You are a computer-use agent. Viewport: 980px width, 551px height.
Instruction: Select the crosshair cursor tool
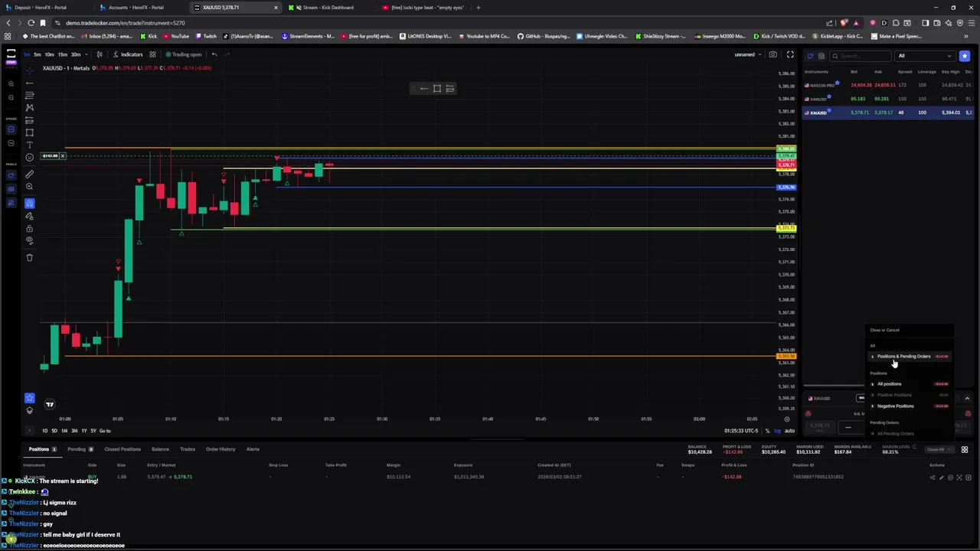click(x=30, y=70)
